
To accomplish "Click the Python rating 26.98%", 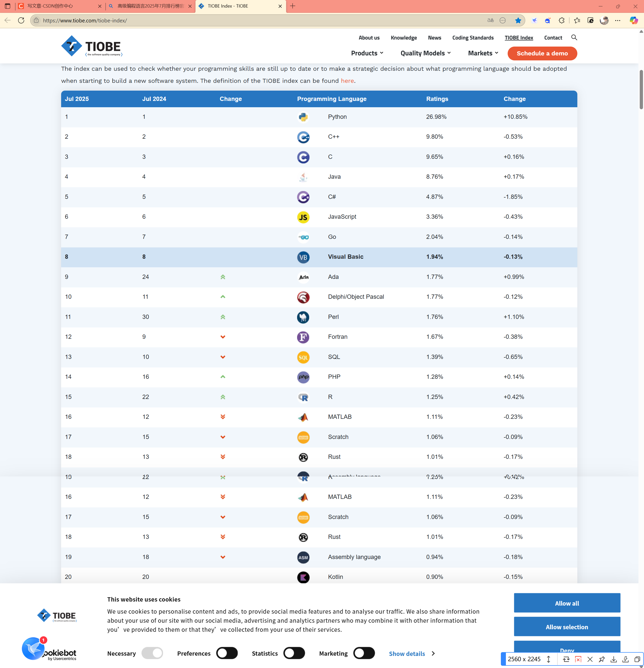I will (436, 117).
